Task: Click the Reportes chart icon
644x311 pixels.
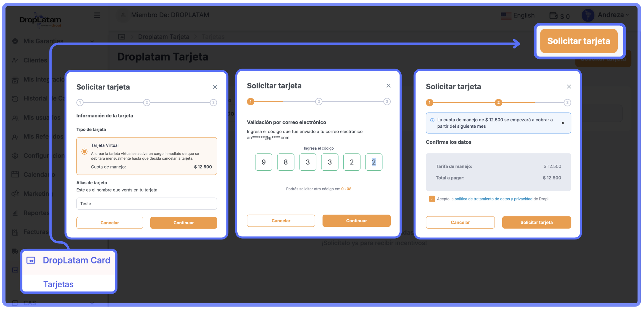Action: pos(15,213)
